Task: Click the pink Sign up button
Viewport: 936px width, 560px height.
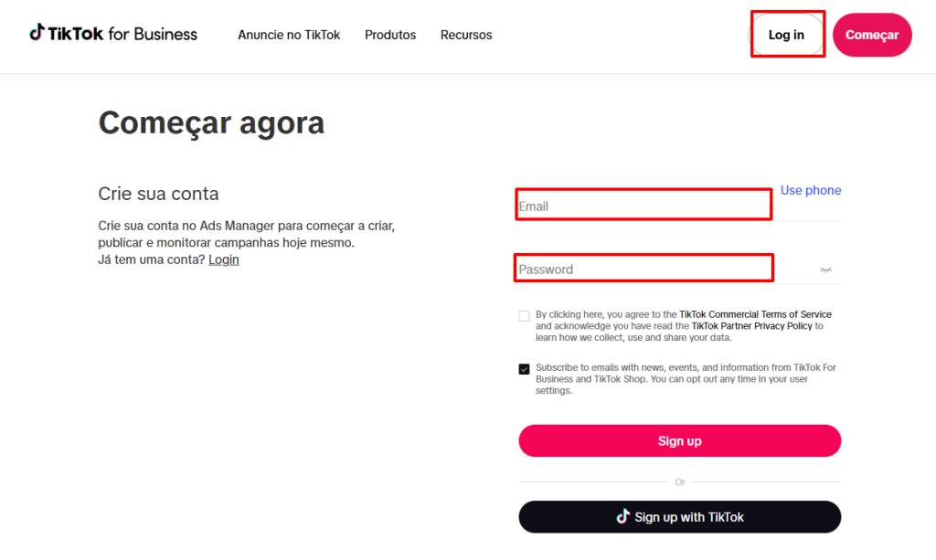Action: pyautogui.click(x=680, y=440)
